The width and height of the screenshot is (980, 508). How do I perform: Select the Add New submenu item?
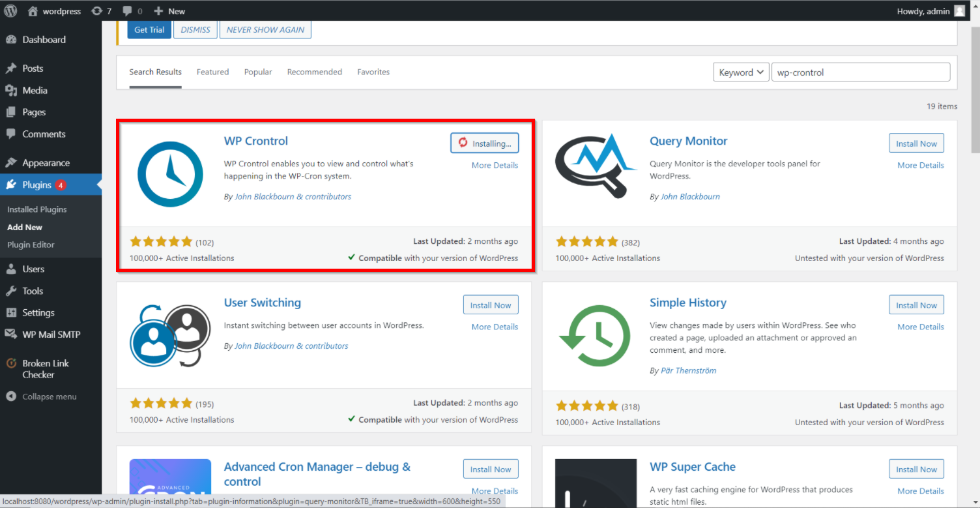(x=25, y=228)
